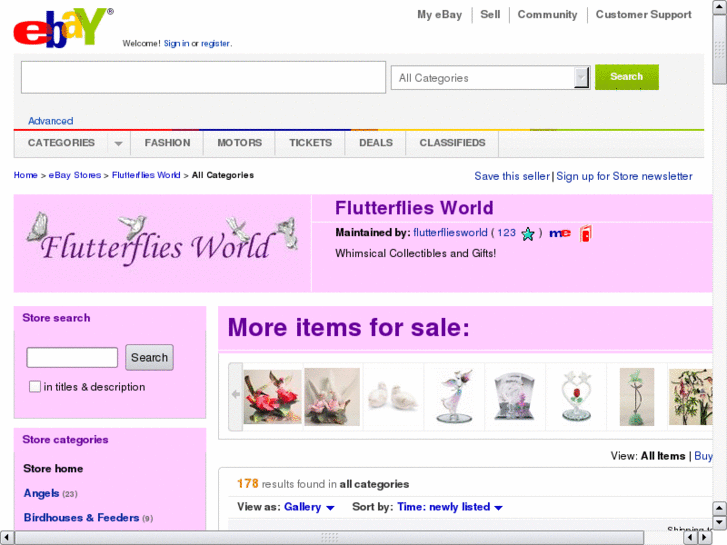Open glass heart with red rose thumbnail

pyautogui.click(x=576, y=396)
